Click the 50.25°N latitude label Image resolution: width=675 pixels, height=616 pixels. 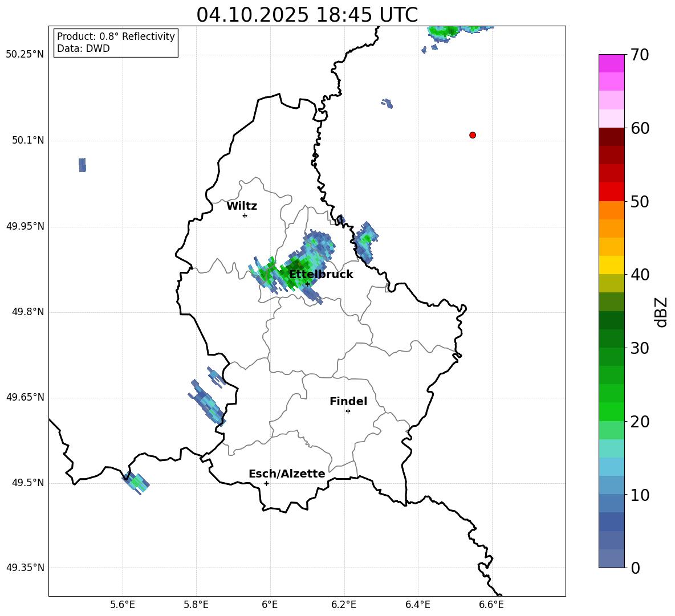25,55
